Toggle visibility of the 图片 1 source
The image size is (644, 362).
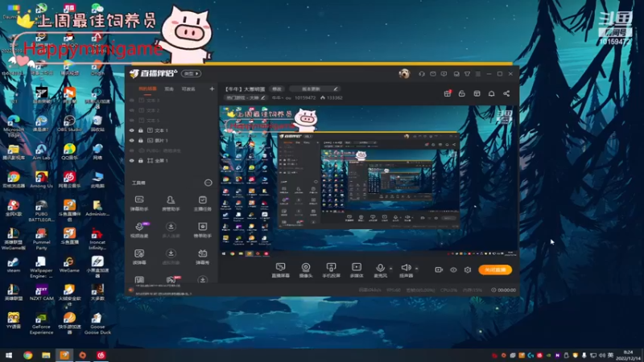pos(132,140)
